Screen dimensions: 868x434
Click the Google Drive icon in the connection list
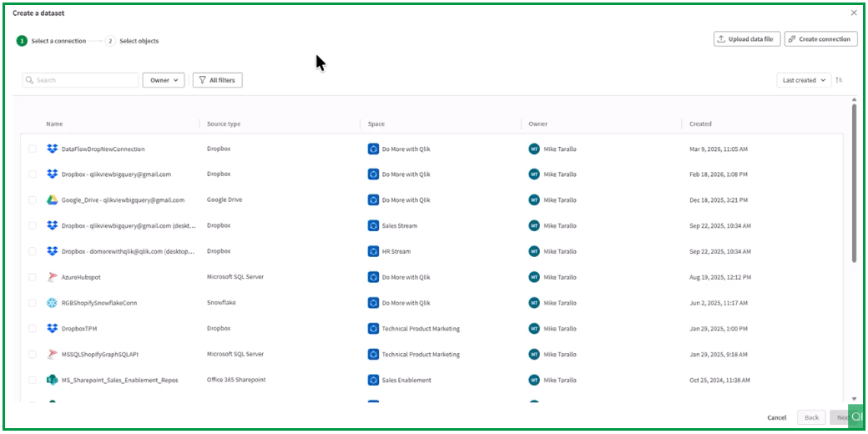pyautogui.click(x=52, y=200)
